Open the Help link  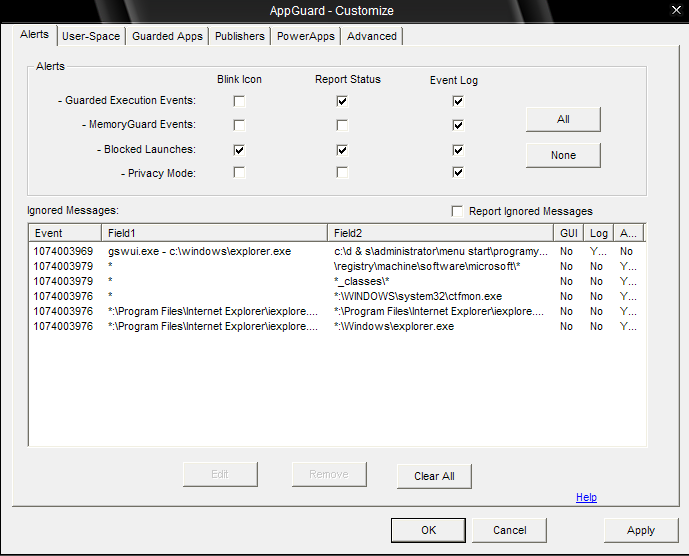(586, 497)
